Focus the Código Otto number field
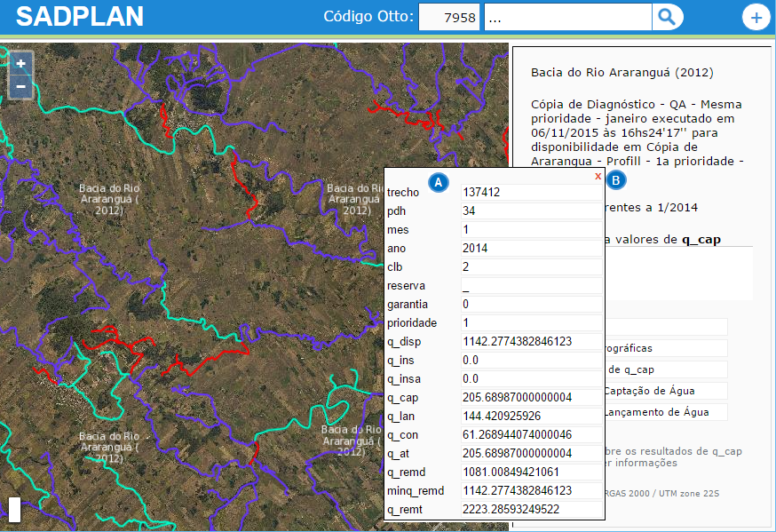 tap(449, 17)
